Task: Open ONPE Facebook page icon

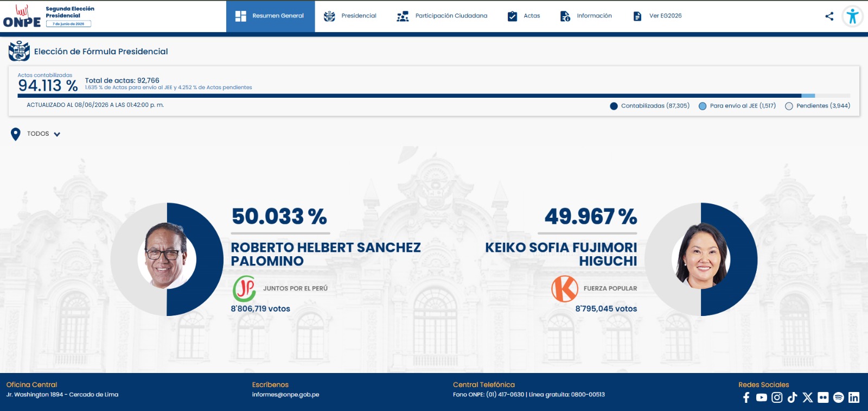Action: (746, 397)
